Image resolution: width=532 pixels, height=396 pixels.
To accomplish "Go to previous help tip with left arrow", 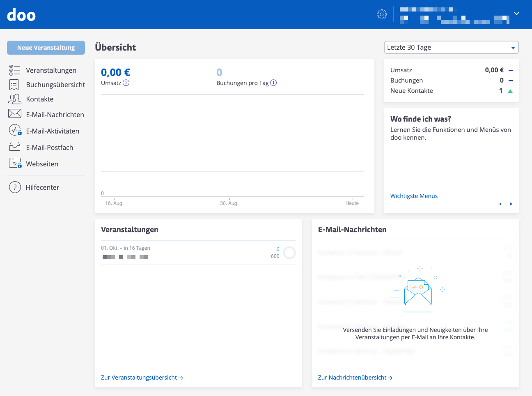I will pos(501,204).
